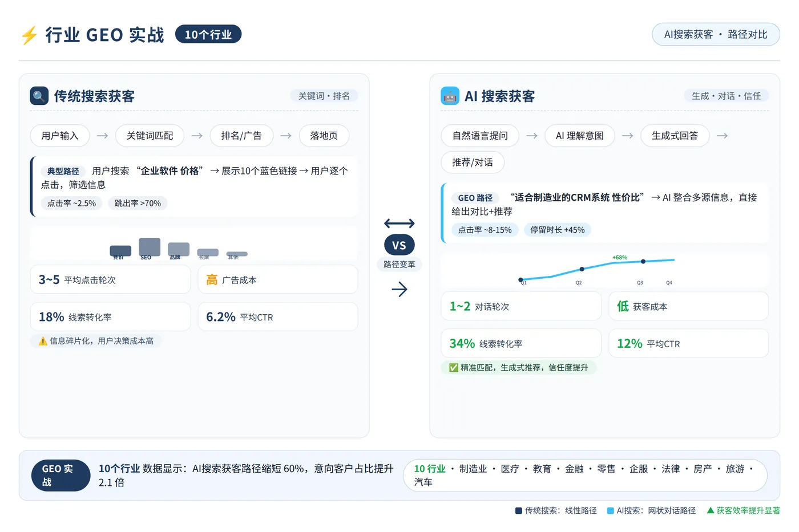Viewport: 799px width, 532px height.
Task: Click the SEO bar in chart
Action: tap(150, 247)
